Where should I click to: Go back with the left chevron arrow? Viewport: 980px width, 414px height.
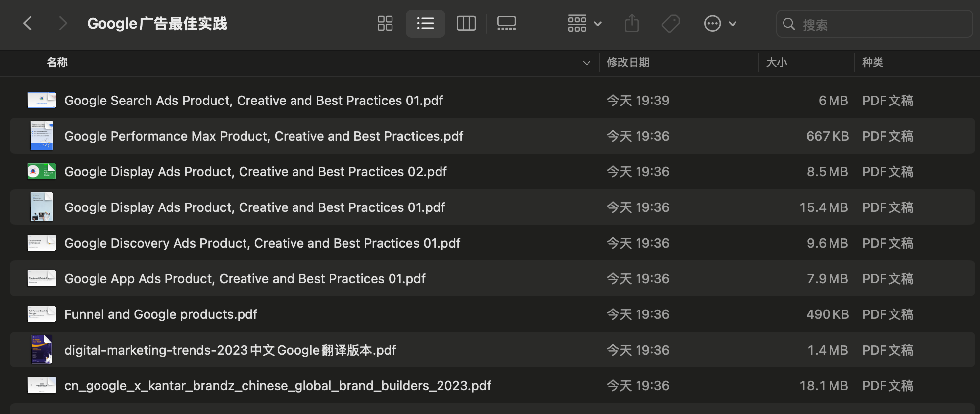[28, 23]
